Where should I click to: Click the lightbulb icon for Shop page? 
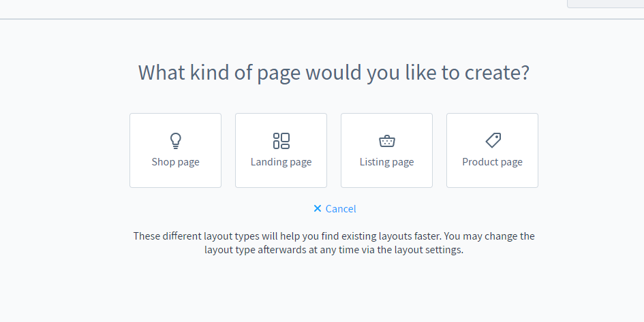pos(176,141)
